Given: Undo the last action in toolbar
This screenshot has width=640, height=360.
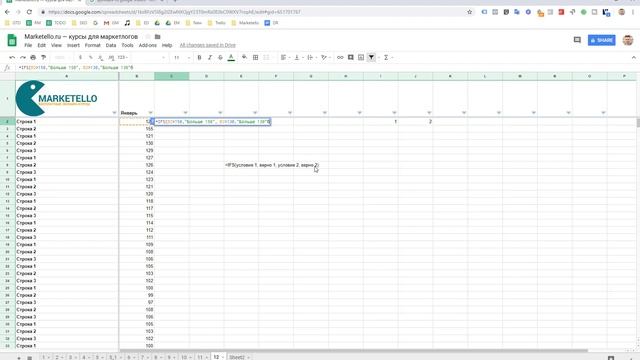Looking at the screenshot, I should point(12,58).
